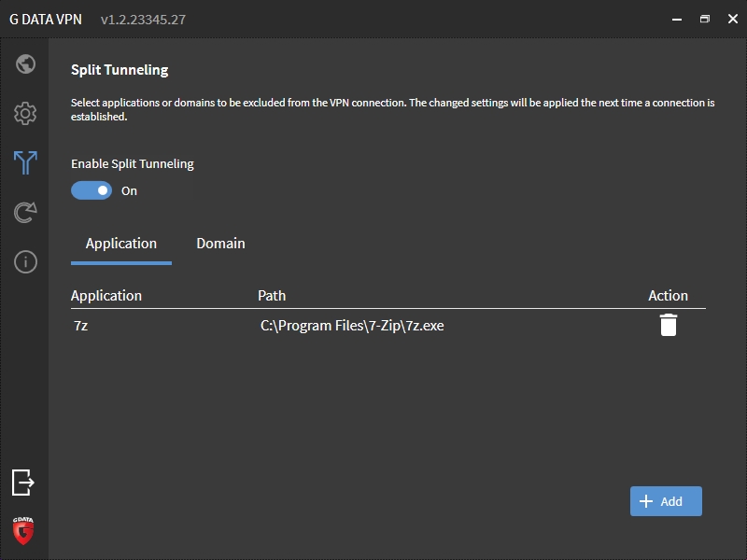The width and height of the screenshot is (747, 560).
Task: Delete the 7z entry with trash icon
Action: click(x=669, y=325)
